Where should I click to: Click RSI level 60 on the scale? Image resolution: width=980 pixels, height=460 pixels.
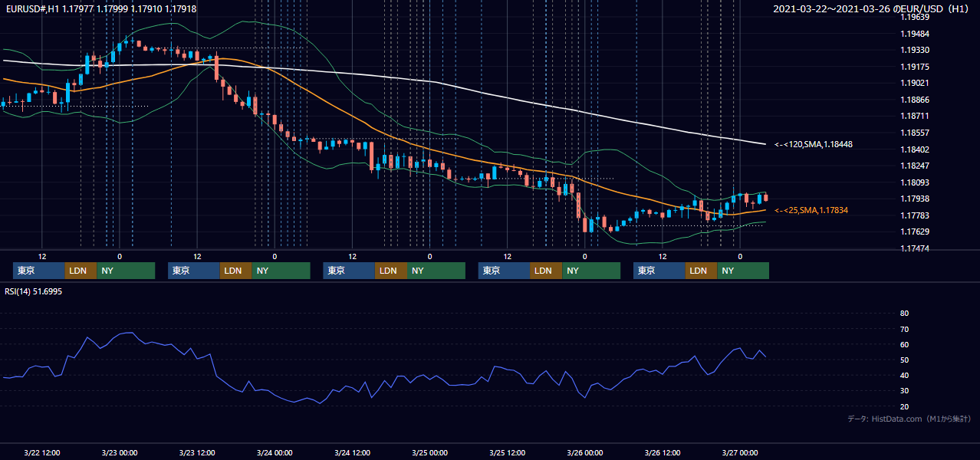[904, 344]
